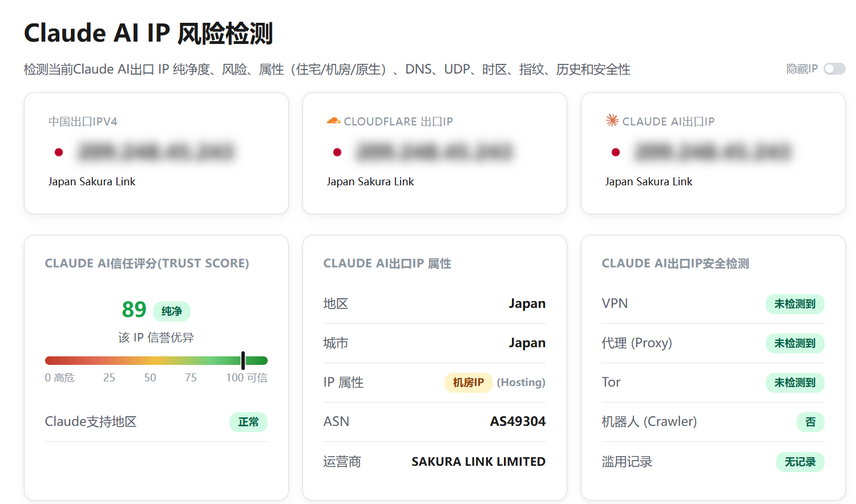This screenshot has height=504, width=856.
Task: Click the Claude asterisk logo icon
Action: pos(612,120)
